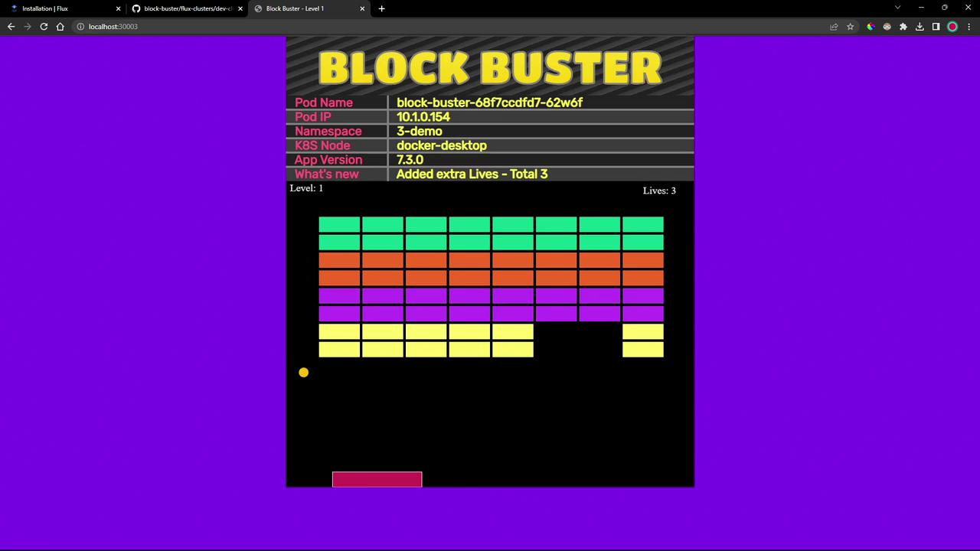Share this page via the share icon
The height and width of the screenshot is (551, 980).
coord(834,27)
